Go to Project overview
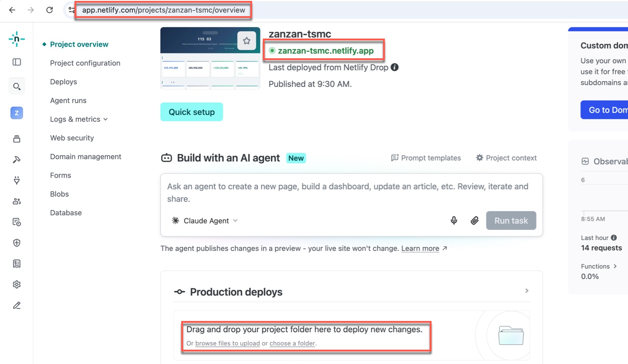The width and height of the screenshot is (628, 364). coord(79,44)
